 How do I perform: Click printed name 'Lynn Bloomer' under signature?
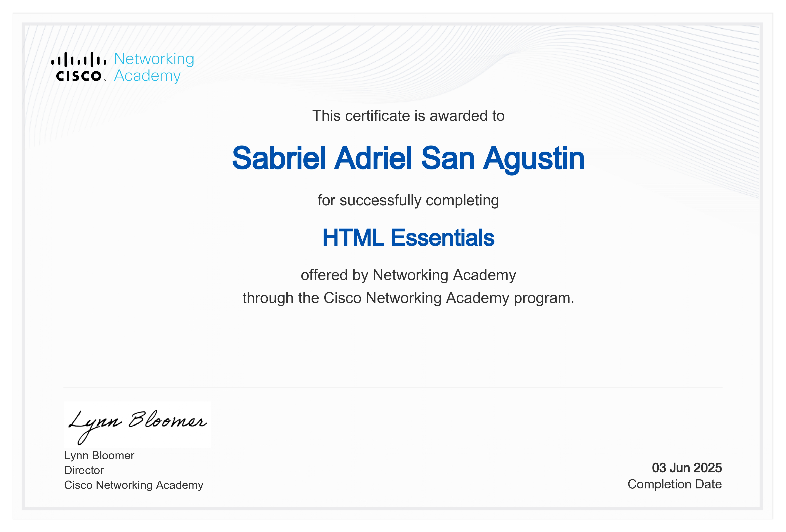pyautogui.click(x=99, y=456)
